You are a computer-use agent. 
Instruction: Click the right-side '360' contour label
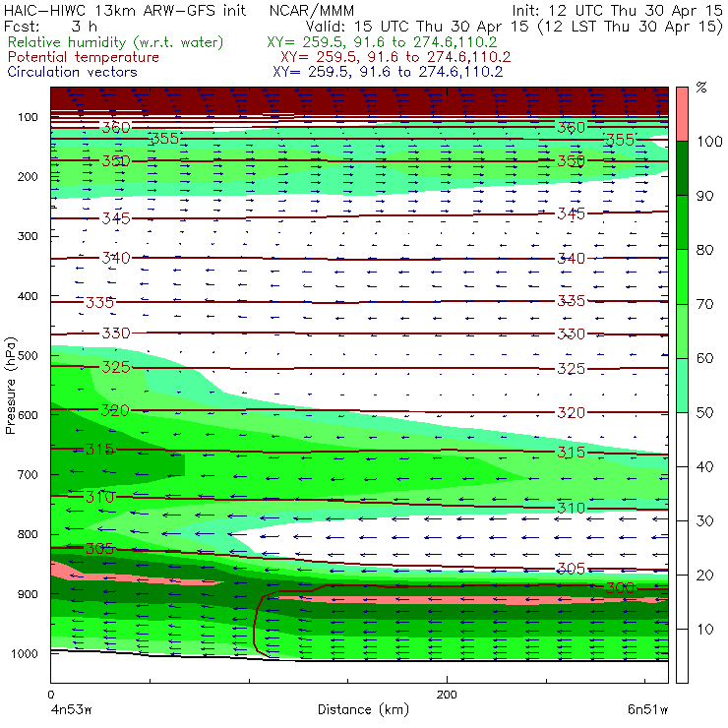click(572, 128)
